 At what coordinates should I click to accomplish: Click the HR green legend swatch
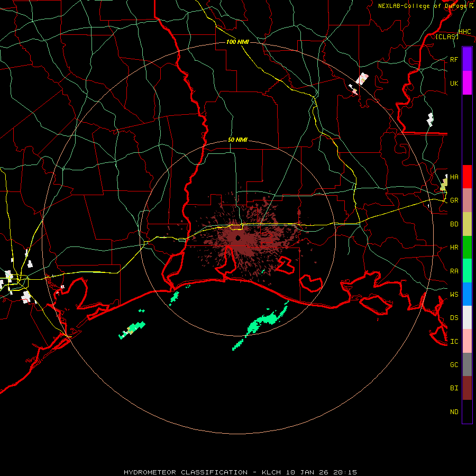(467, 248)
